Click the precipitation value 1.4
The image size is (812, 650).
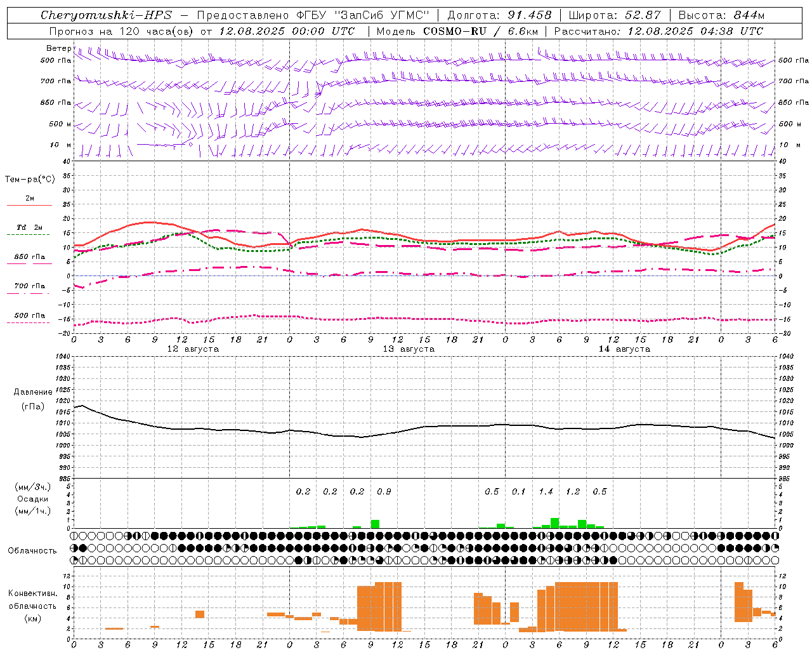(x=546, y=491)
